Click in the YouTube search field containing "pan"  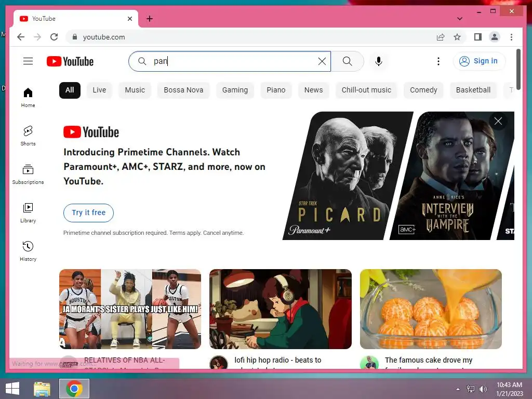pos(231,61)
